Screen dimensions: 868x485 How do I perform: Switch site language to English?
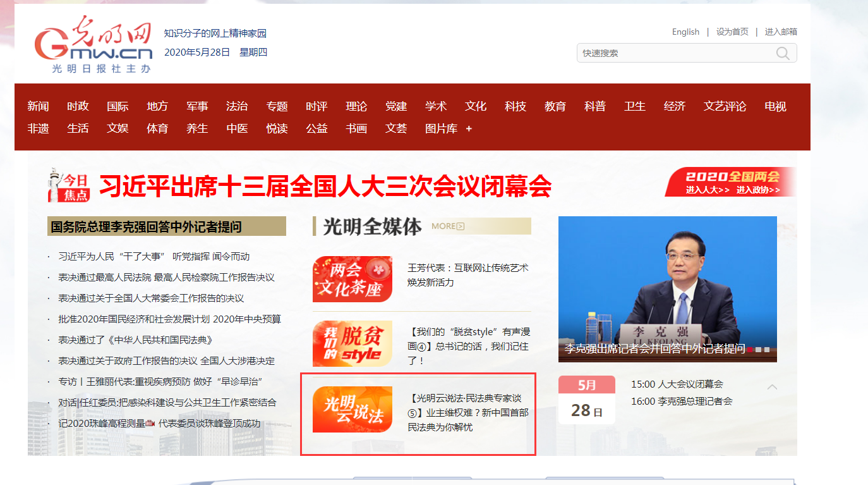(685, 32)
